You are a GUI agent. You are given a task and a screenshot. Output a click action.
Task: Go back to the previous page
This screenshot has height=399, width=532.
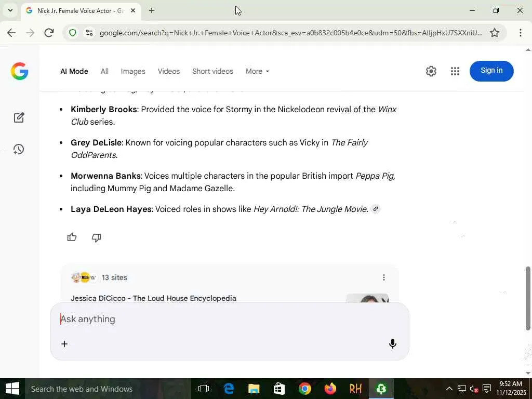(x=11, y=33)
